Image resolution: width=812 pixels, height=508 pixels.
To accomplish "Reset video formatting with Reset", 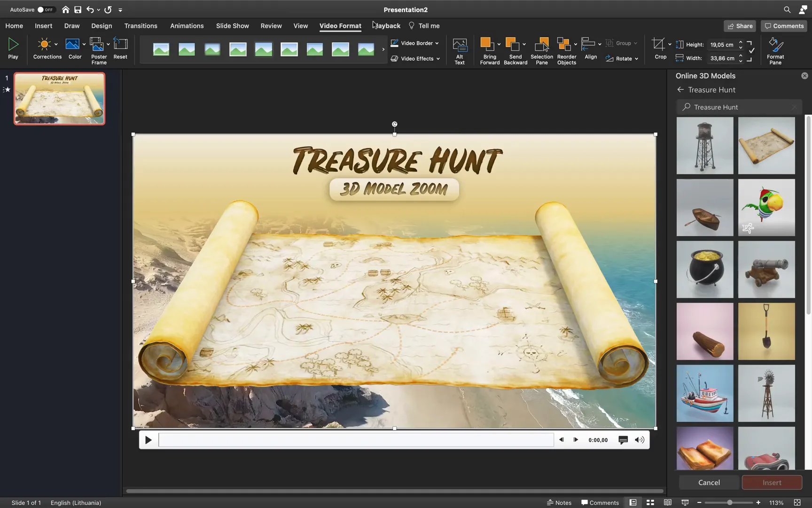I will tap(120, 44).
